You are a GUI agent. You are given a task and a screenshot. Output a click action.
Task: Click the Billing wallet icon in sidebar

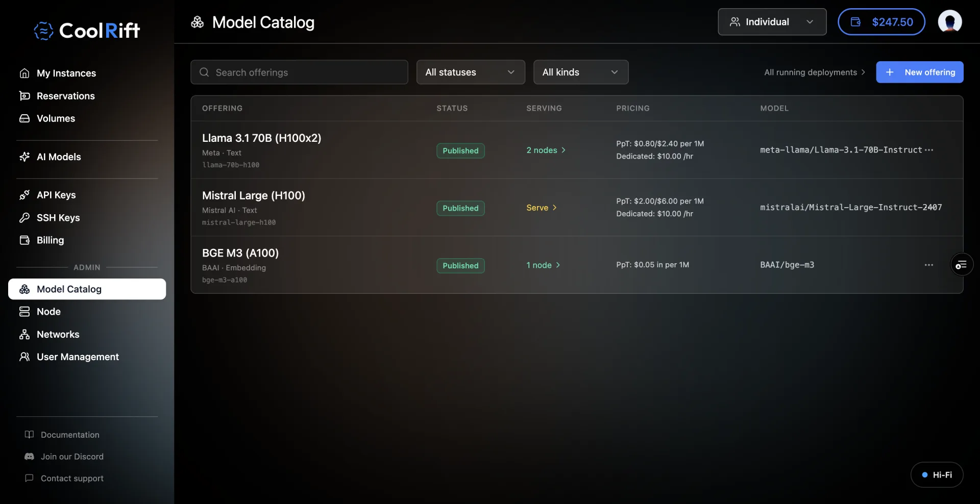click(24, 240)
